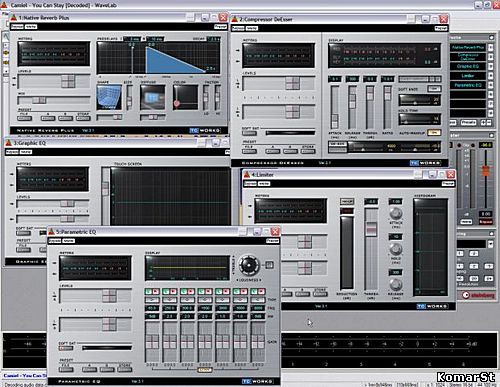Click the Touch Screen graph in Graphic EQ
500x387 pixels.
pyautogui.click(x=170, y=197)
